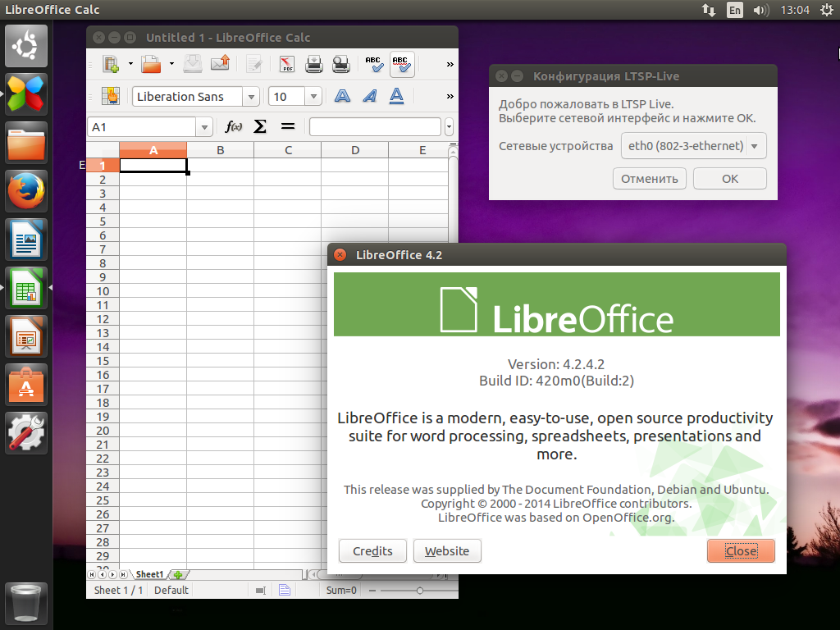Click Отменить in LTSP-Live dialog
The image size is (840, 630).
click(650, 179)
